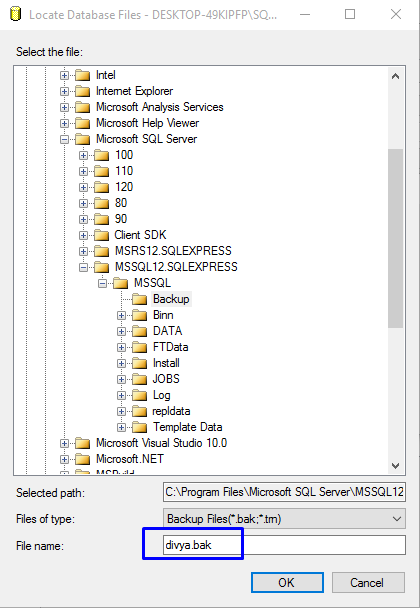Viewport: 420px width, 608px height.
Task: Click the Microsoft Analysis Services folder icon
Action: 82,107
